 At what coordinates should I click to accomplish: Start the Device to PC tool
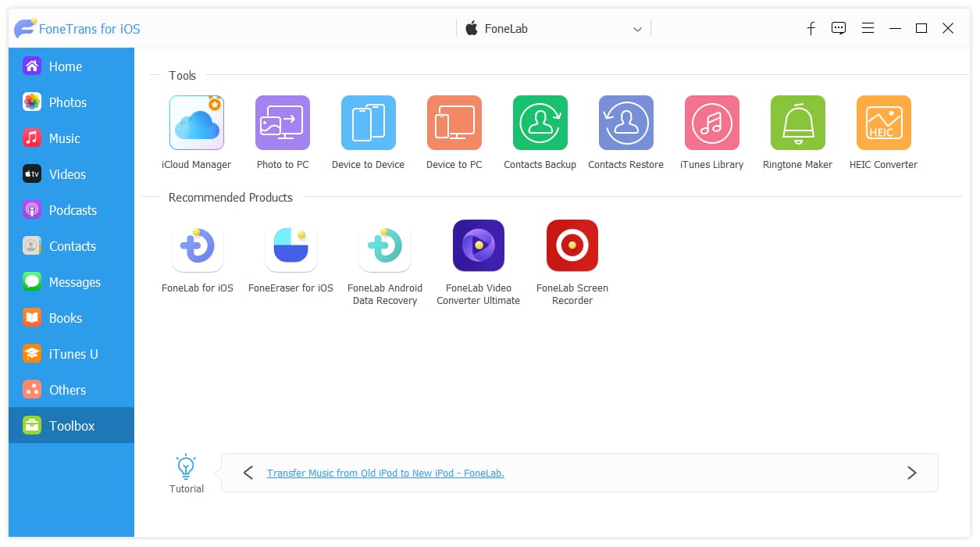[x=454, y=123]
